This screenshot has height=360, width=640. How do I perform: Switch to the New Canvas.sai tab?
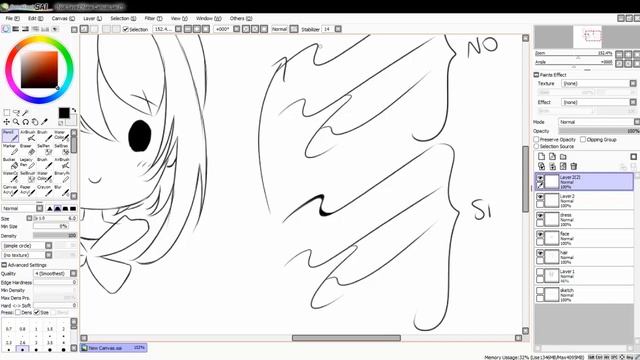coord(113,348)
